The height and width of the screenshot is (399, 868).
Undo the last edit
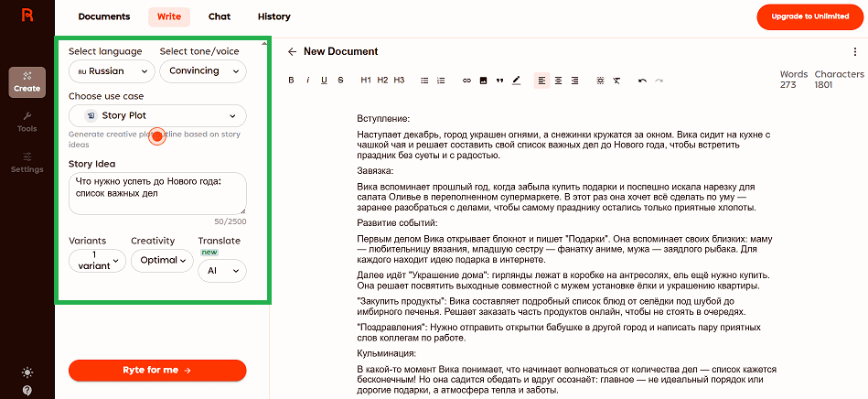click(642, 81)
